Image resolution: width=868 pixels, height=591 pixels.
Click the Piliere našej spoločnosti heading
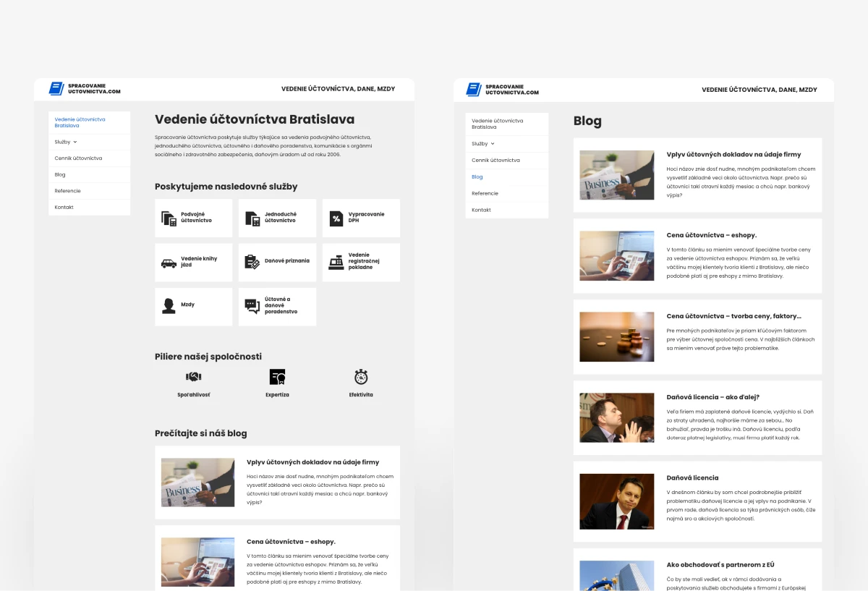tap(208, 357)
